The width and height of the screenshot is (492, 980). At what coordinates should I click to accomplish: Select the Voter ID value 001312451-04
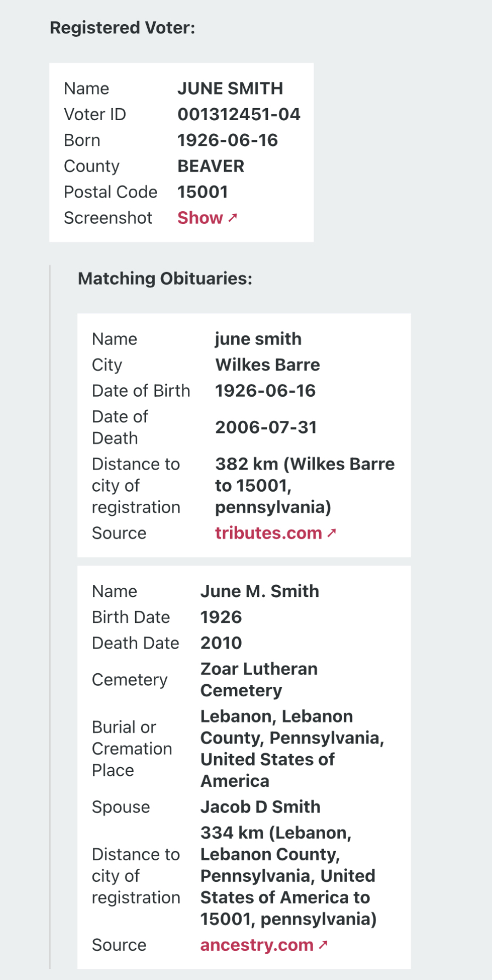pos(239,114)
